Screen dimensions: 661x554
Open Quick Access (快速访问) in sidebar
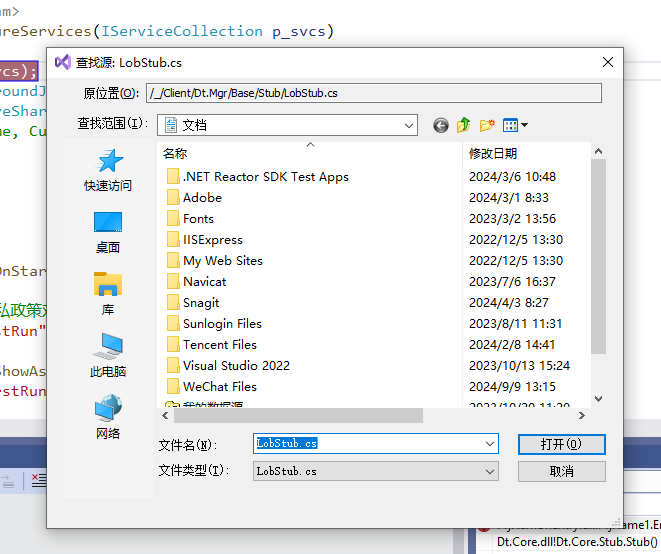[x=108, y=170]
